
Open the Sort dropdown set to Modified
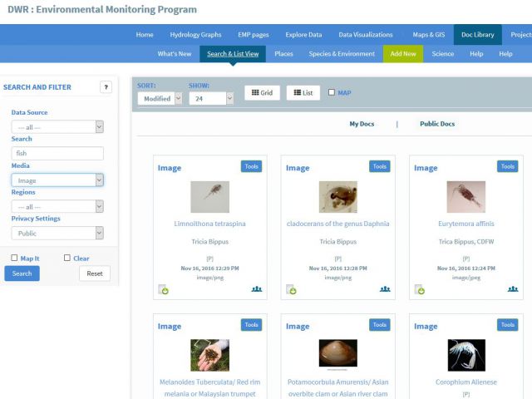coord(159,98)
